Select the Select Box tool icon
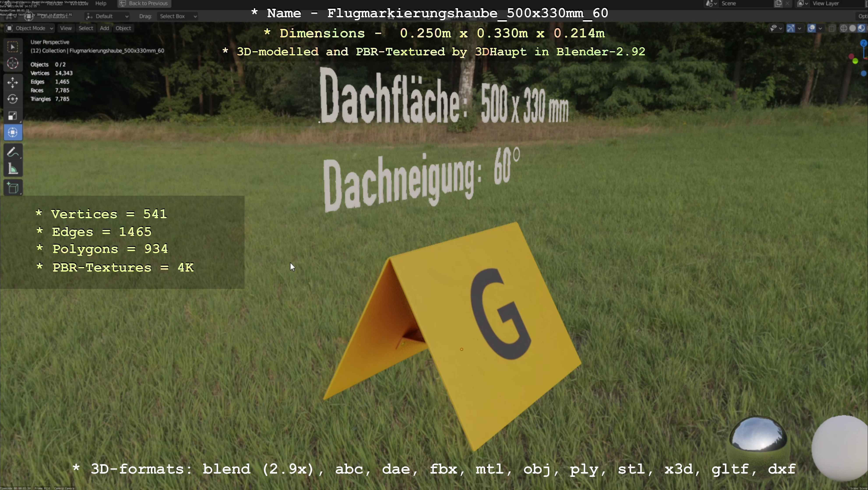This screenshot has height=490, width=868. pos(13,47)
